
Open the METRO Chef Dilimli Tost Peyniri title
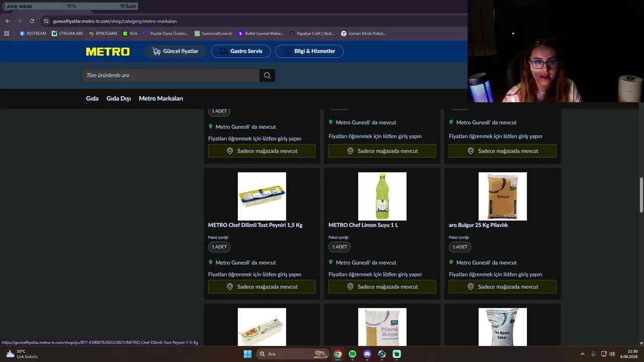click(255, 225)
